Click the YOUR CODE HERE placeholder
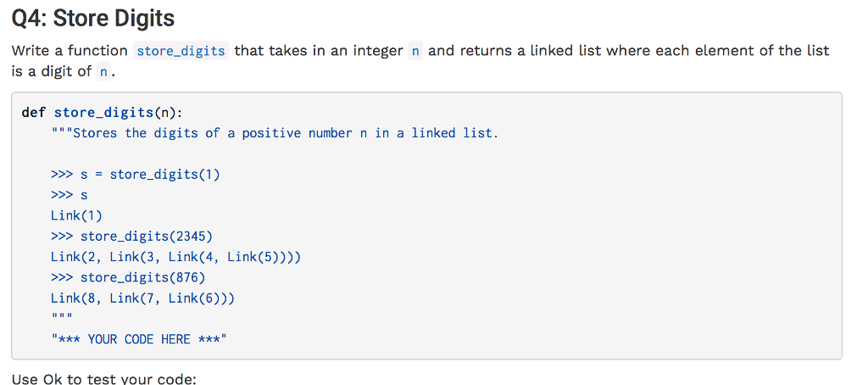868x385 pixels. (x=139, y=339)
